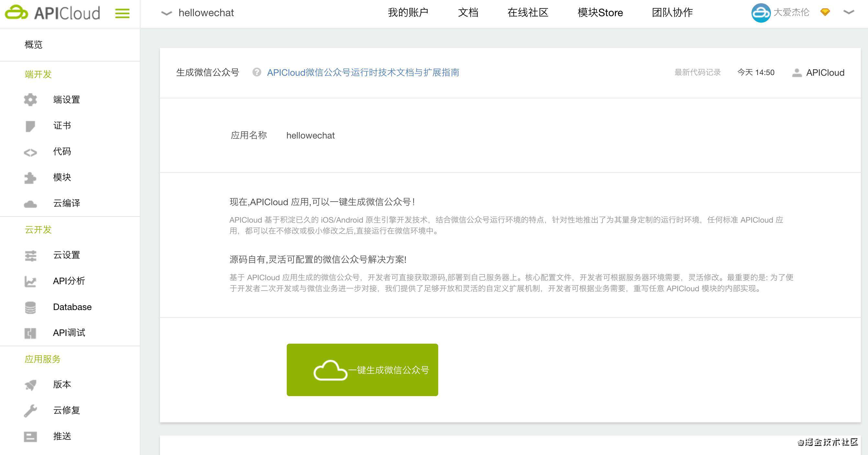Screen dimensions: 868x455
Task: Click the certificate icon for 证书
Action: (30, 126)
